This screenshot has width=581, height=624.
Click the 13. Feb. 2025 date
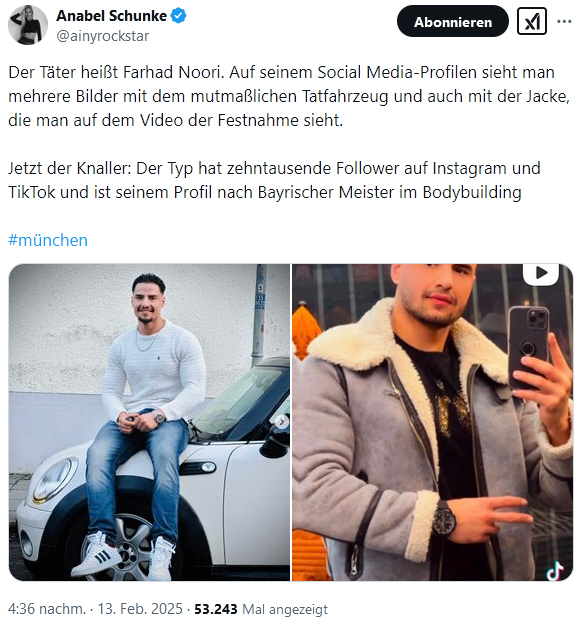click(140, 609)
